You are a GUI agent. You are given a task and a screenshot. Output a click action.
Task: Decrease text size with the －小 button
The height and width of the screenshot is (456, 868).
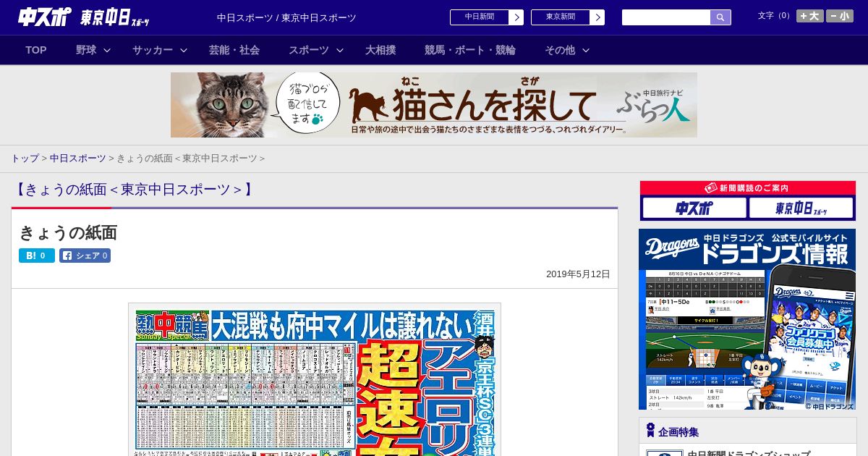[840, 16]
